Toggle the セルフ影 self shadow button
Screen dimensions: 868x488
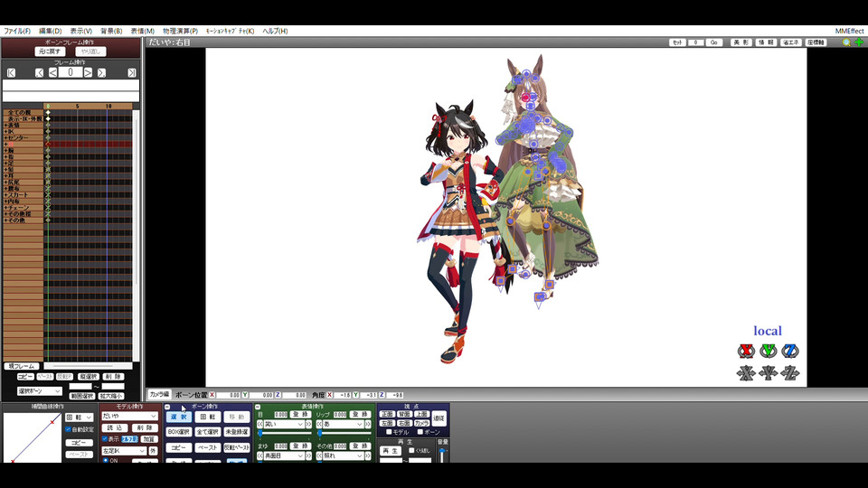point(129,439)
